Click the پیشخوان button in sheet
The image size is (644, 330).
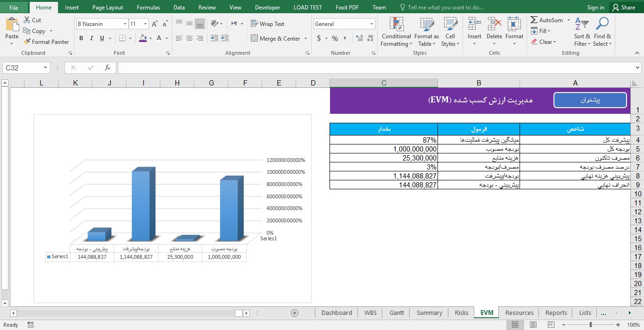click(x=590, y=100)
